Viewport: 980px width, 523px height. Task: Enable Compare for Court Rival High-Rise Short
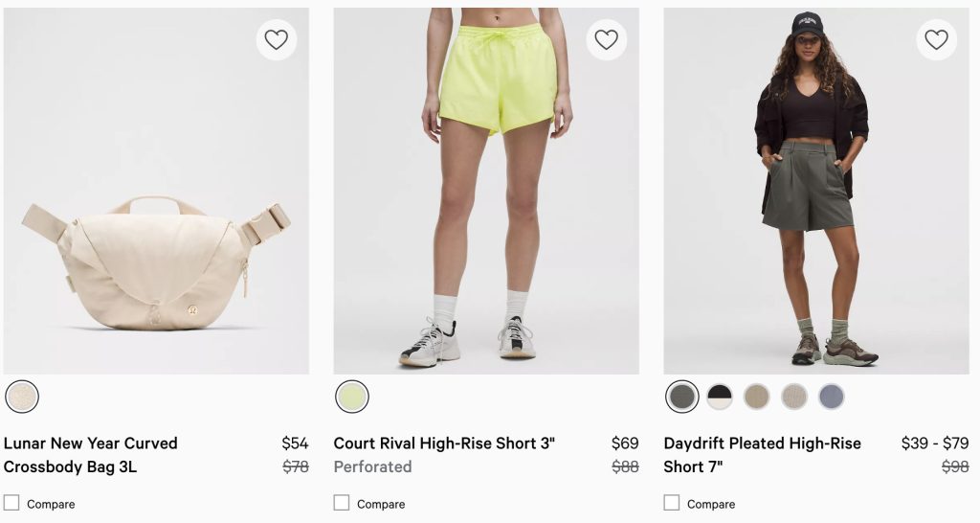coord(342,503)
